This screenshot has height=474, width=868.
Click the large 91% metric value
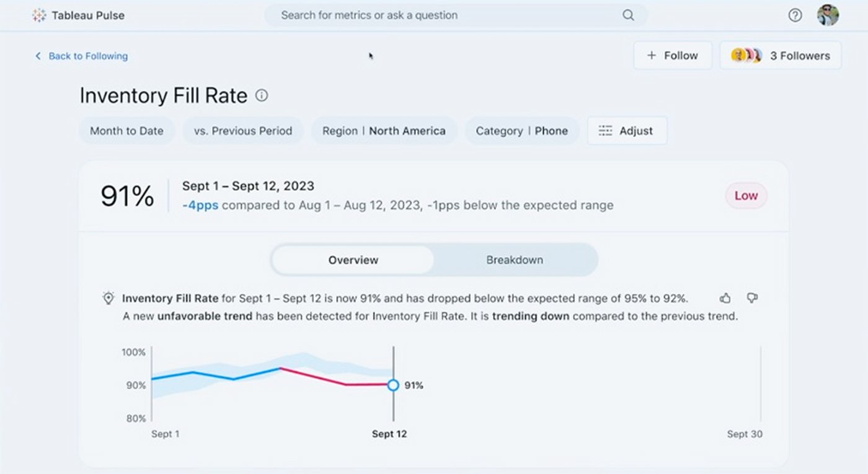[127, 196]
